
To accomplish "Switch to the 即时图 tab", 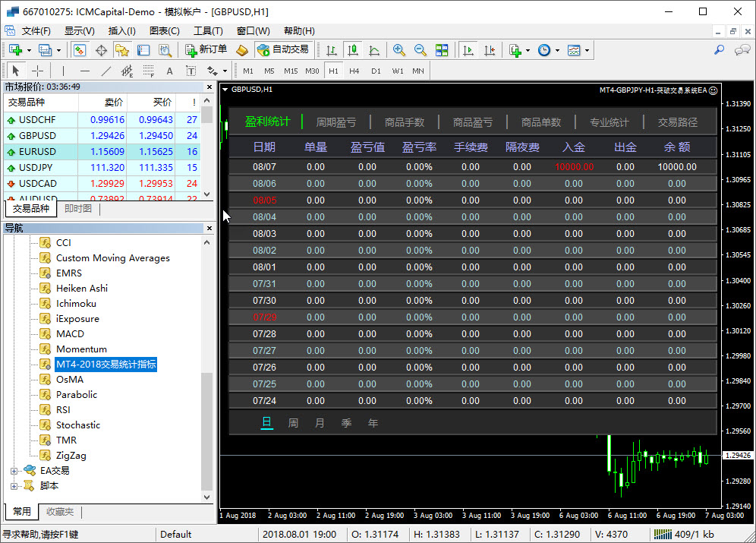I will pyautogui.click(x=77, y=208).
